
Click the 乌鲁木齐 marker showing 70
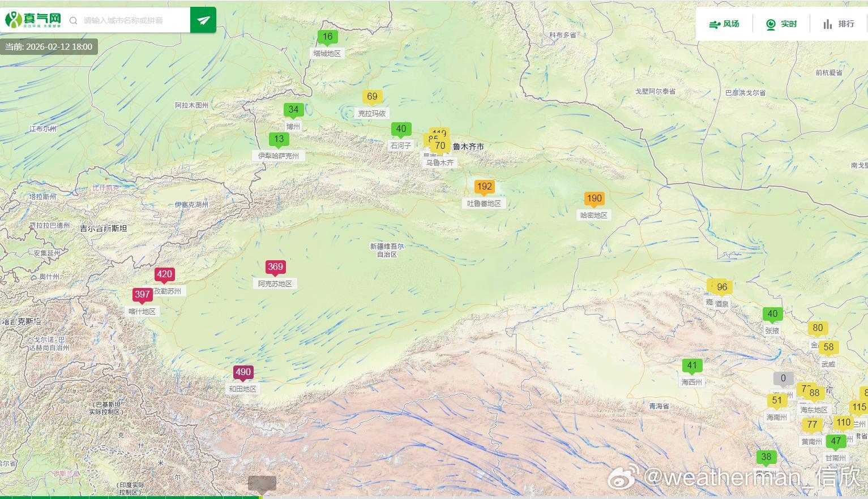pyautogui.click(x=440, y=147)
